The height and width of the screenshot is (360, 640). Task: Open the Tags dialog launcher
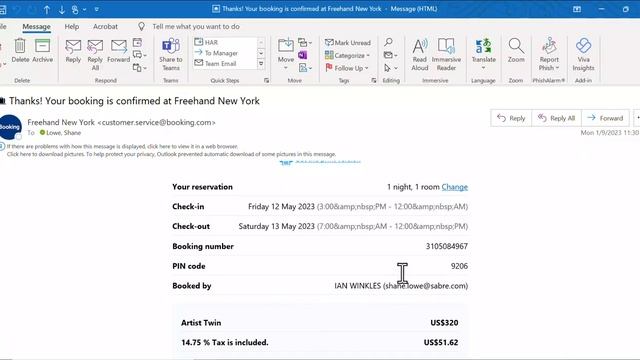point(373,80)
